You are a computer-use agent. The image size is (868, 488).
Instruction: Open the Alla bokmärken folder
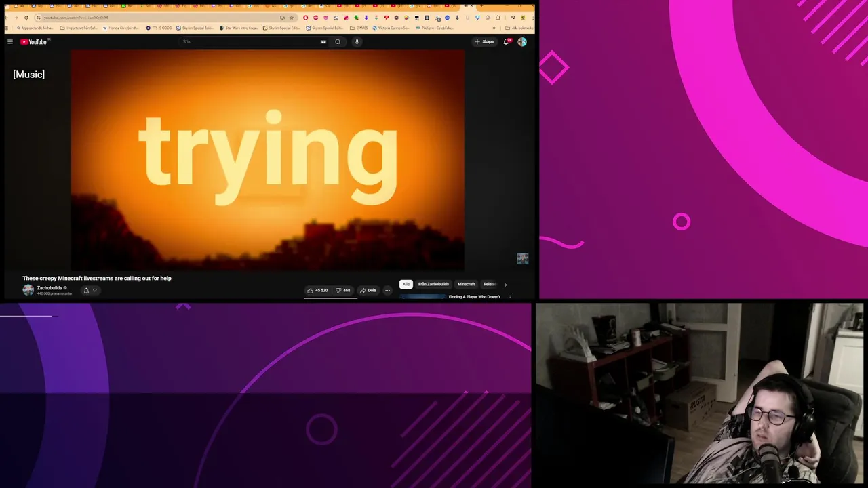(x=519, y=28)
